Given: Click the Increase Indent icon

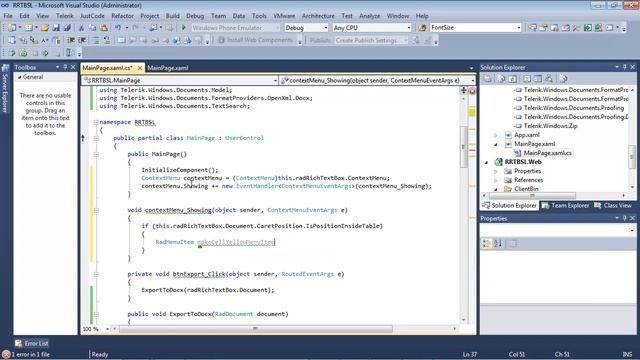Looking at the screenshot, I should (82, 40).
